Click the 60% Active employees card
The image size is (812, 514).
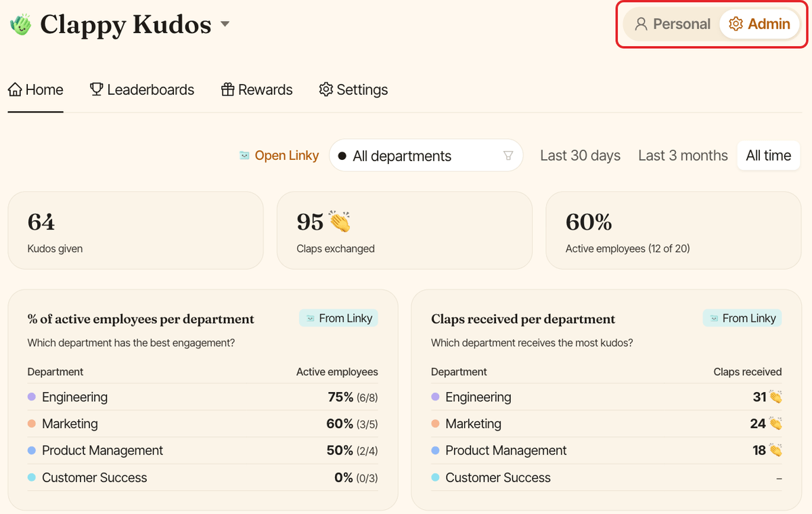[x=674, y=230]
